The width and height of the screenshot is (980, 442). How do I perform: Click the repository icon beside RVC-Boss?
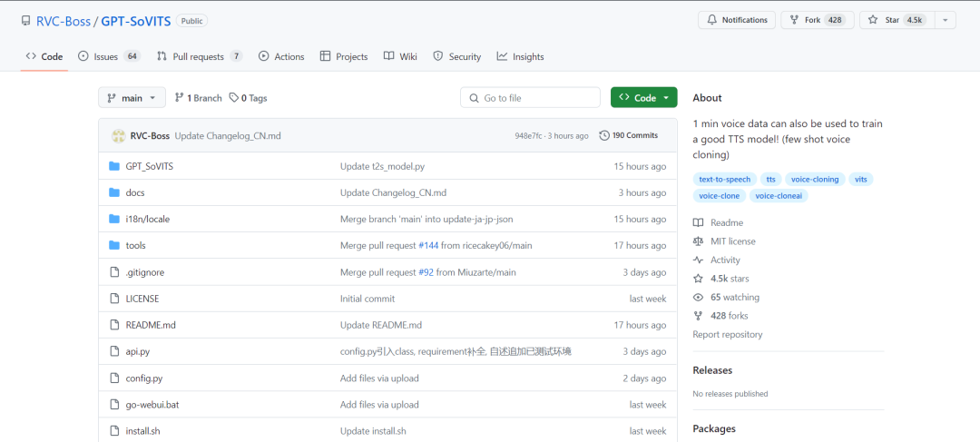tap(25, 21)
